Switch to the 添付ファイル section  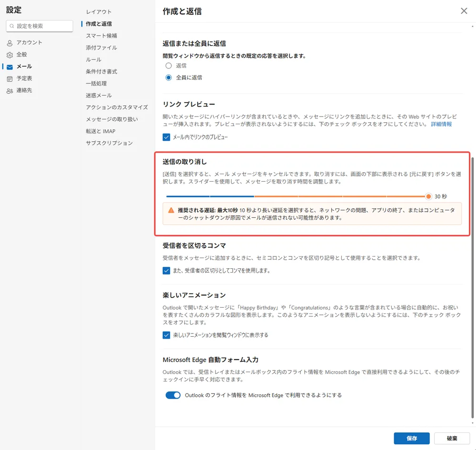coord(101,47)
